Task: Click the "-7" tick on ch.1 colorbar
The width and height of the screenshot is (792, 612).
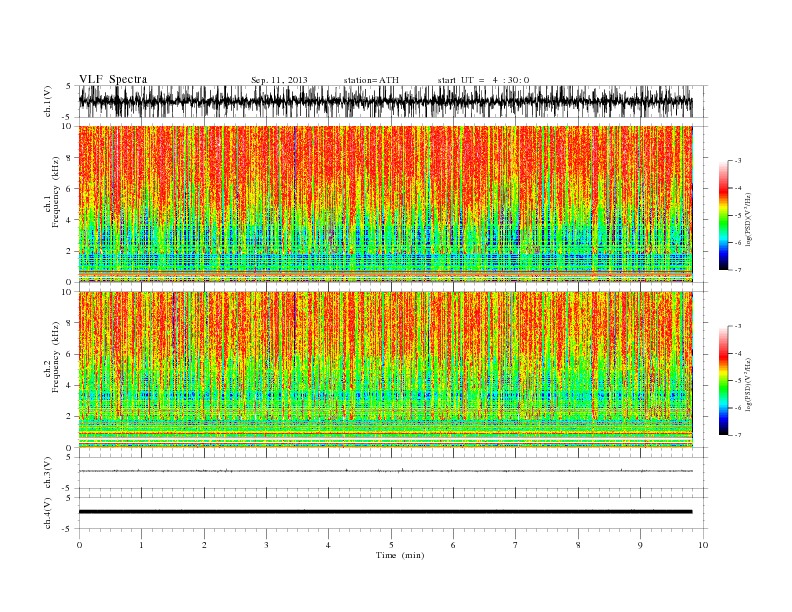Action: (x=737, y=270)
